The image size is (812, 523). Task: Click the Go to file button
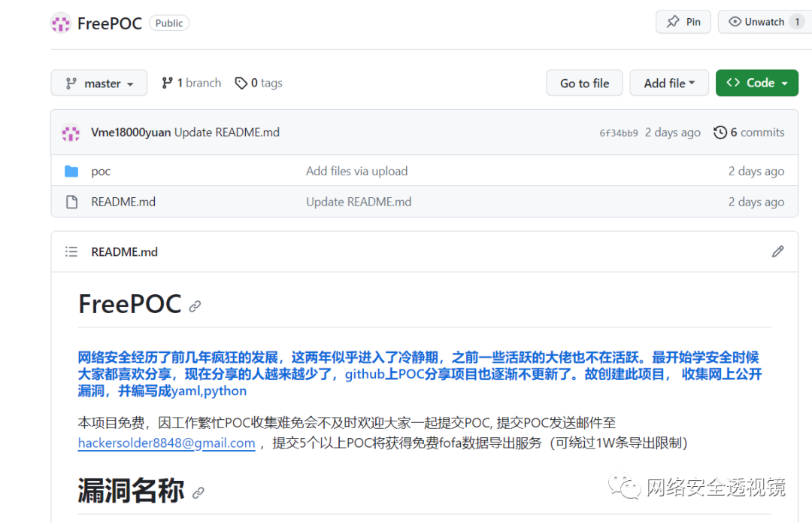coord(584,83)
